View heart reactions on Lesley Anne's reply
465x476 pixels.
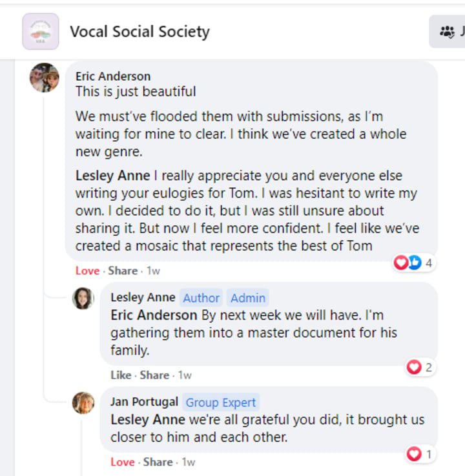(x=420, y=367)
